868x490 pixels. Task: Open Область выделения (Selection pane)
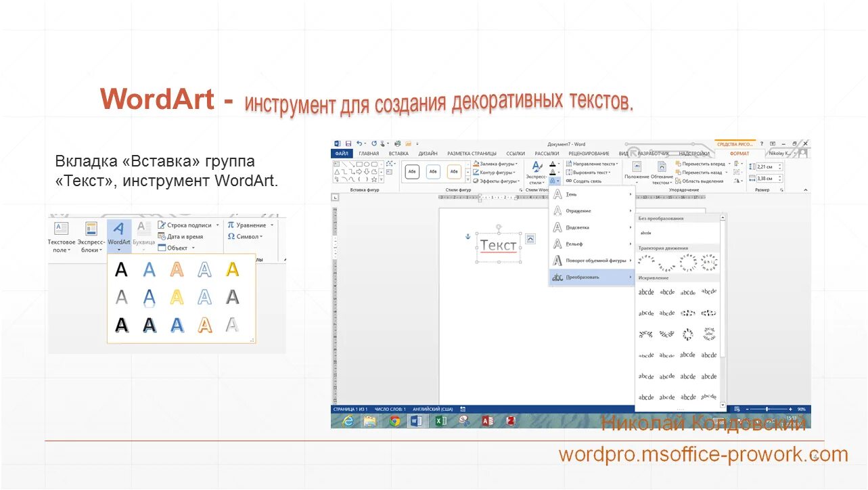click(x=699, y=181)
